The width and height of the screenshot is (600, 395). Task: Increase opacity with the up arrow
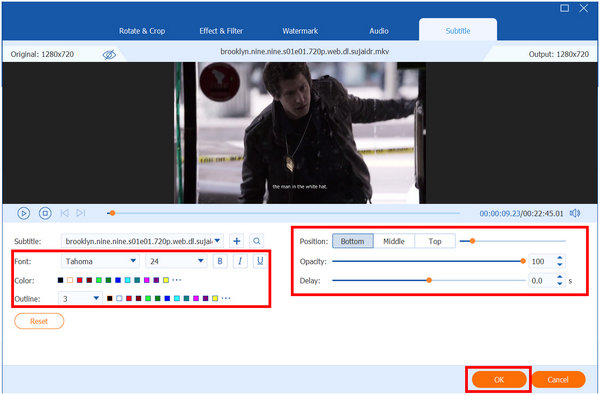[560, 258]
